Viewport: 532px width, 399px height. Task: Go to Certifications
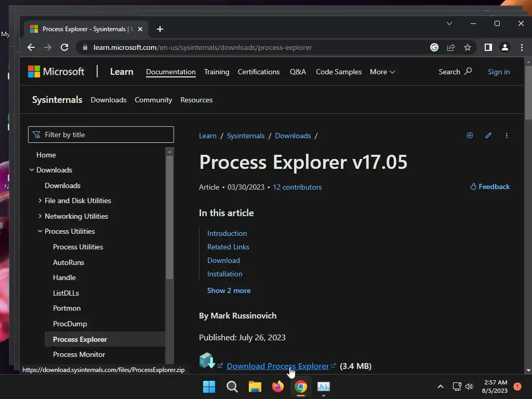[259, 72]
